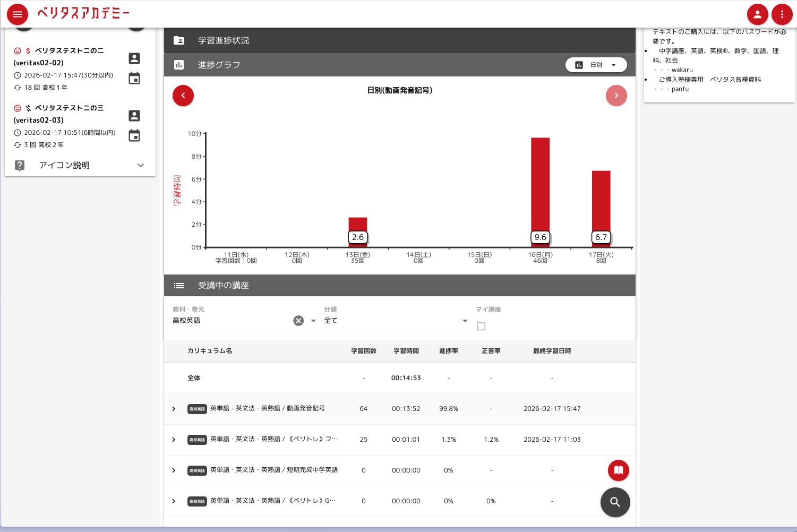This screenshot has width=797, height=532.
Task: Open the 分類 category dropdown
Action: coord(396,321)
